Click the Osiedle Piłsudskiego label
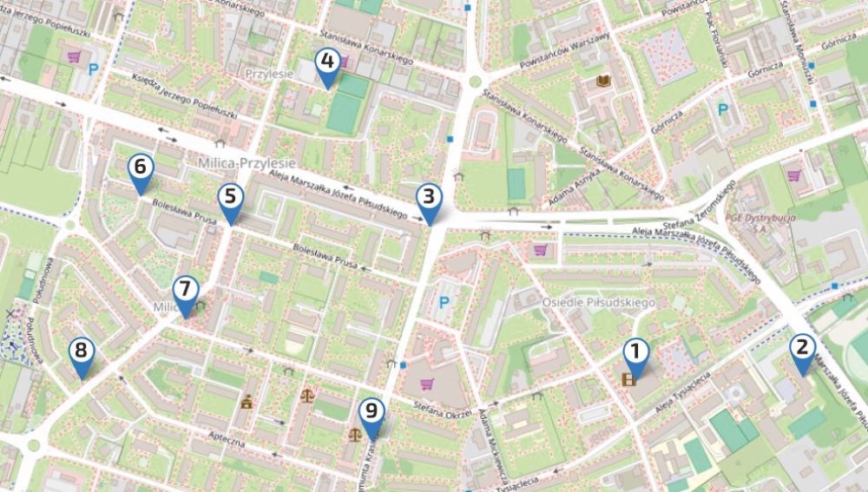868x492 pixels. 598,302
